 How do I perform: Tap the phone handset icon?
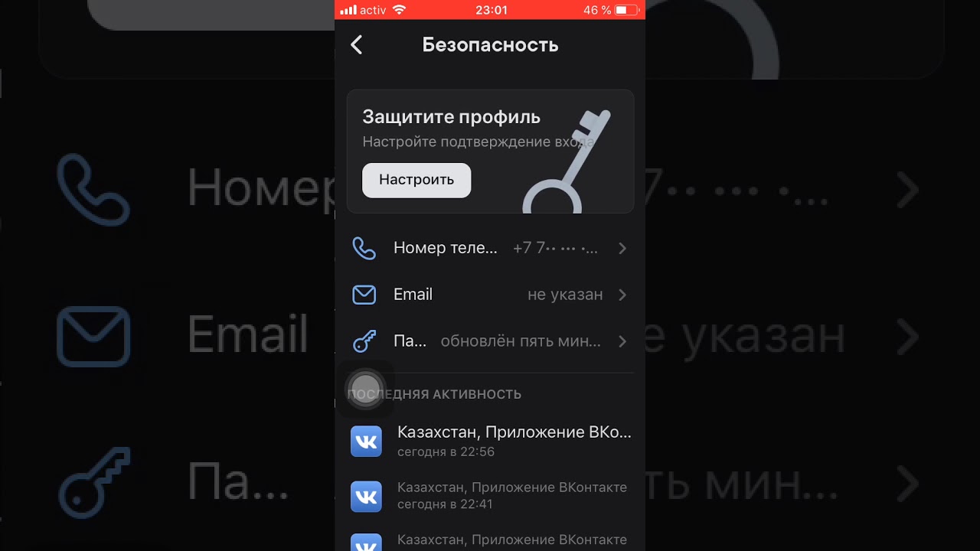[364, 248]
